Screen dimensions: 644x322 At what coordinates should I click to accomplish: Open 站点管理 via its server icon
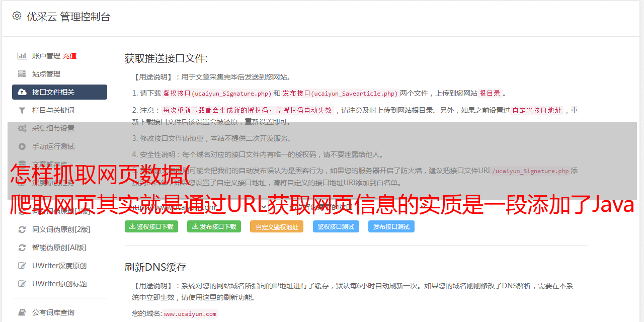(x=22, y=74)
